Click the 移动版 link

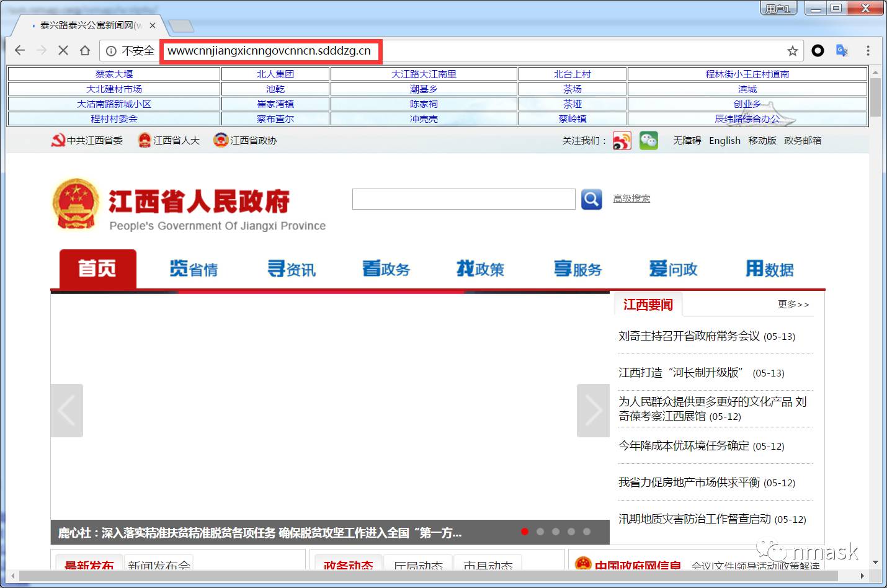762,140
